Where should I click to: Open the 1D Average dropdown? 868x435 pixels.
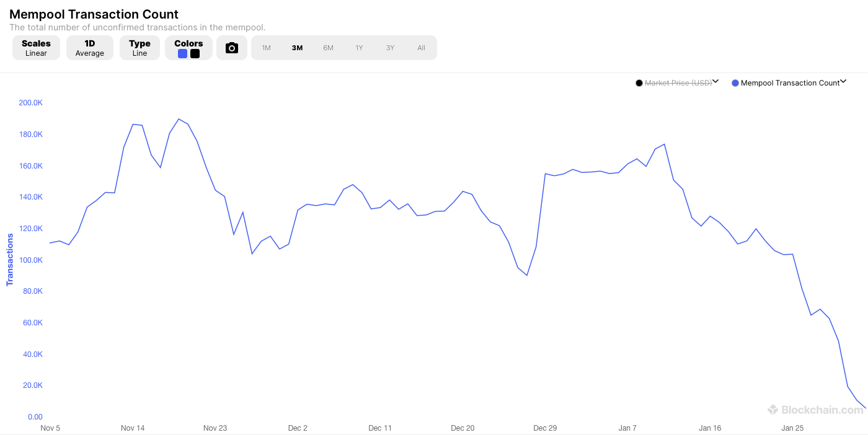[x=90, y=48]
